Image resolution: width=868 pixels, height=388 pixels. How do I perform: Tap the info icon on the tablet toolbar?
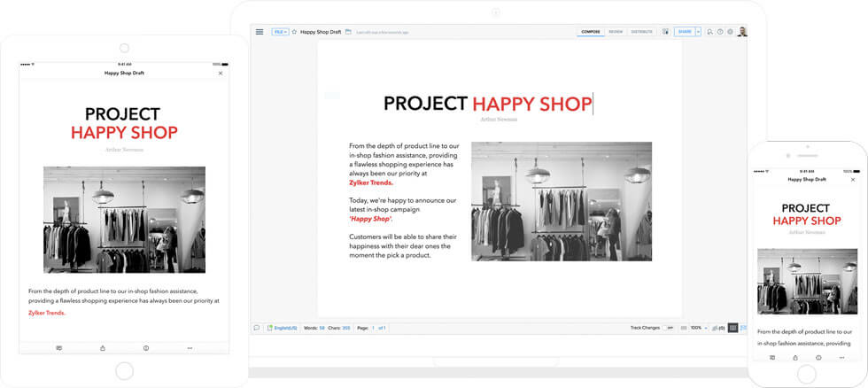point(146,348)
